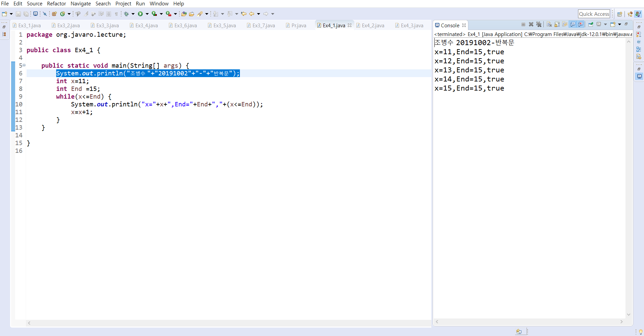644x336 pixels.
Task: Open the Coverage dropdown arrow
Action: point(161,14)
